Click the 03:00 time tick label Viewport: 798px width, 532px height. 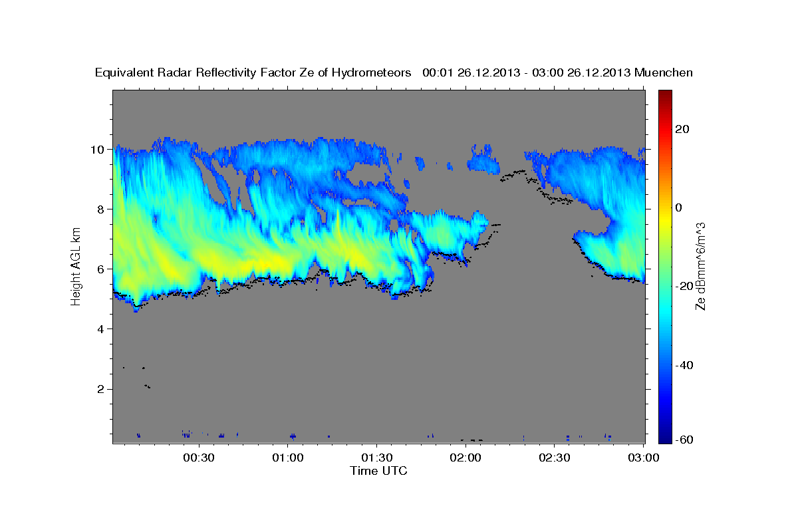[643, 458]
